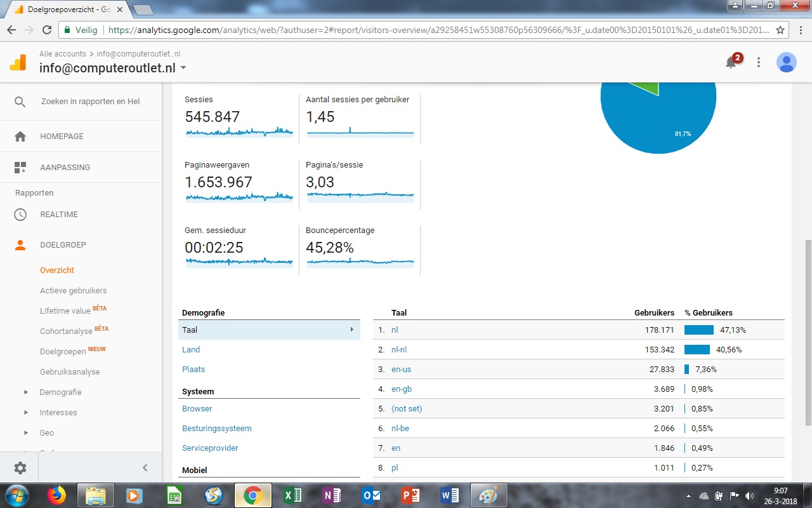Viewport: 812px width, 508px height.
Task: Open a new Chrome tab
Action: click(x=143, y=10)
